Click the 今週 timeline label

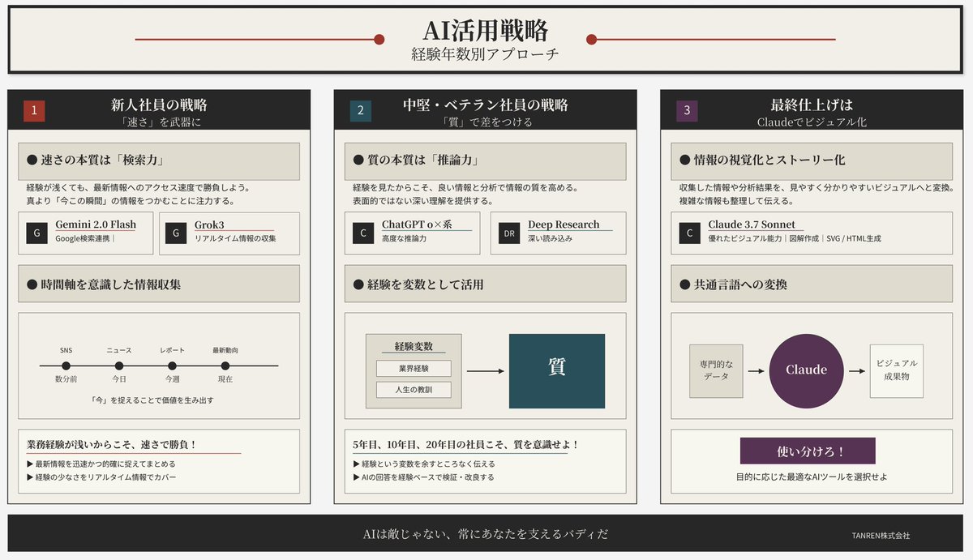(172, 379)
